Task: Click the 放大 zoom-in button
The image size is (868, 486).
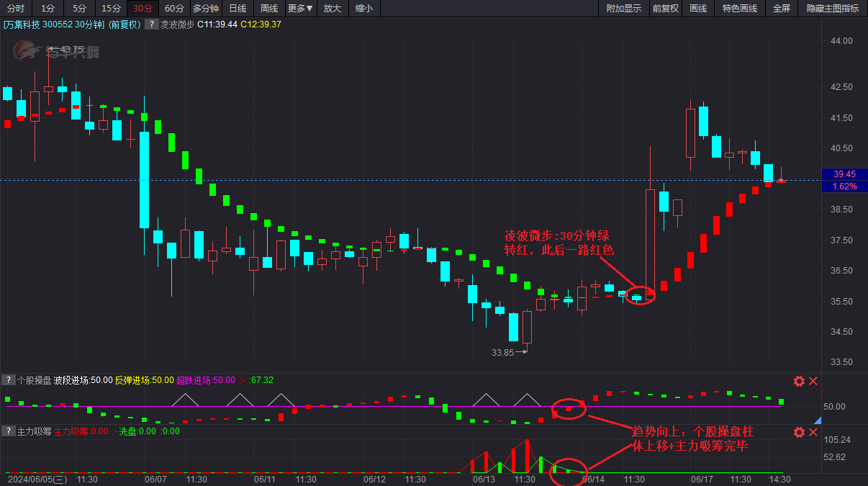Action: [332, 9]
